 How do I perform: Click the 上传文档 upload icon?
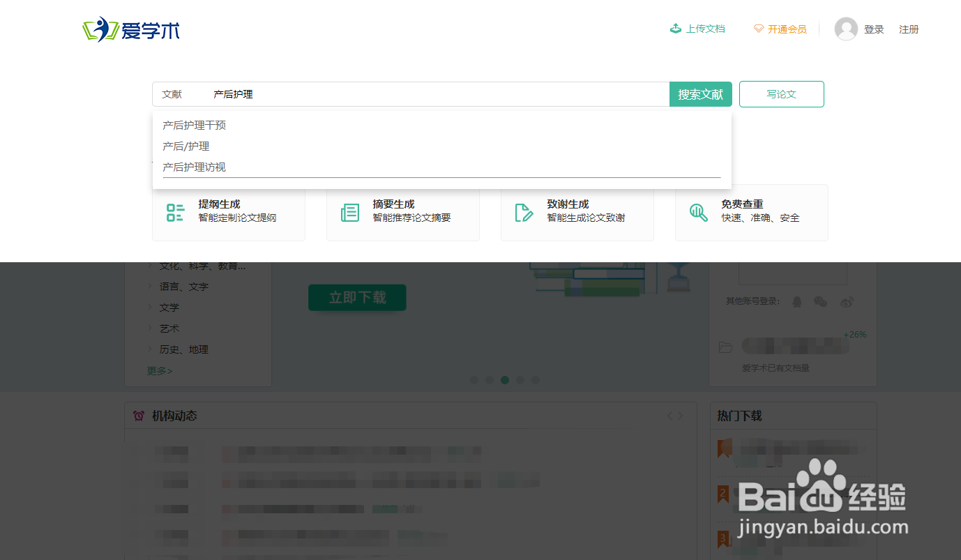675,29
